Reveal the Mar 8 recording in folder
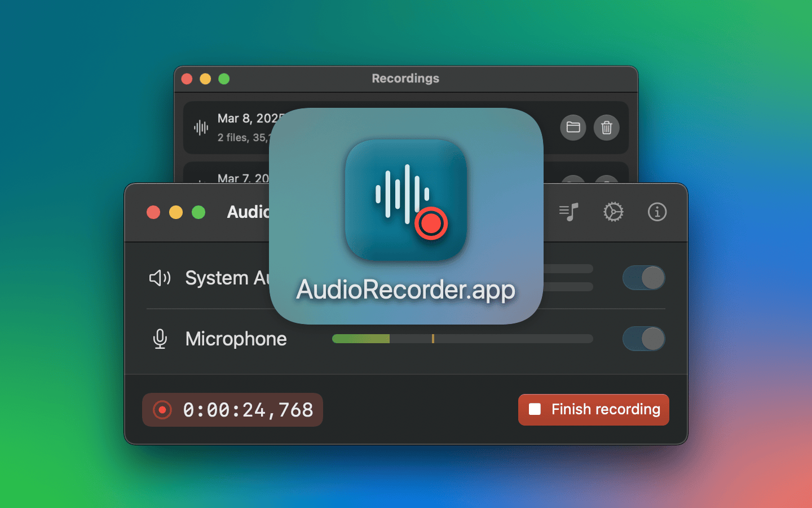The height and width of the screenshot is (508, 812). tap(573, 128)
